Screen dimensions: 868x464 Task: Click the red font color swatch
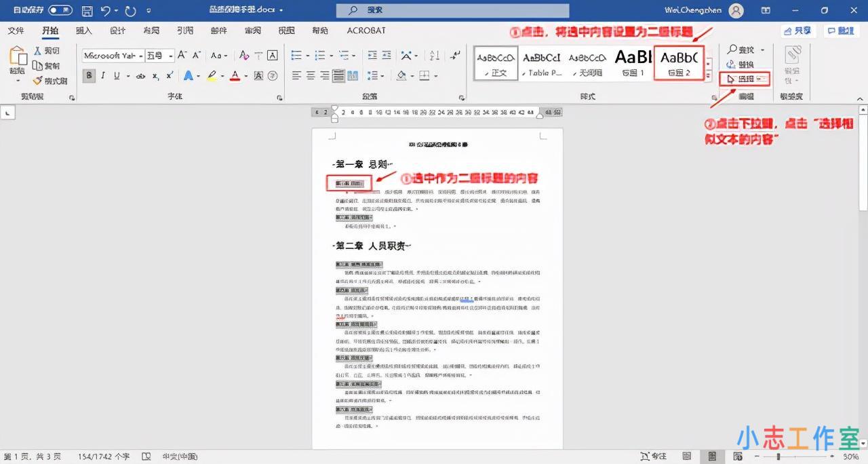click(x=235, y=77)
